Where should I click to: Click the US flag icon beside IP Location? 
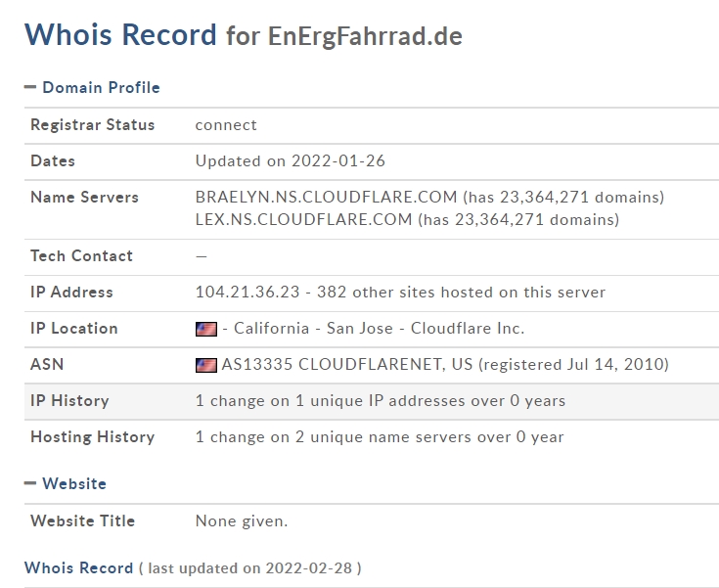point(206,329)
